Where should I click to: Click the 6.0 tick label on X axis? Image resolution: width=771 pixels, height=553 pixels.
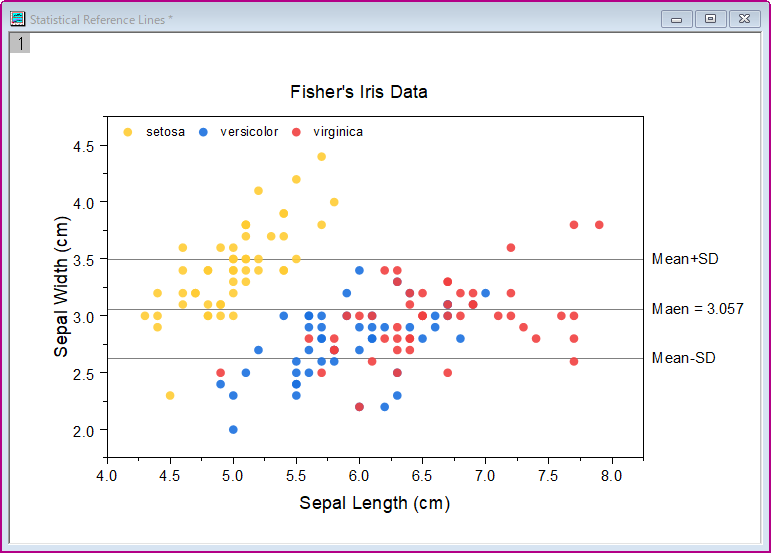pyautogui.click(x=359, y=476)
